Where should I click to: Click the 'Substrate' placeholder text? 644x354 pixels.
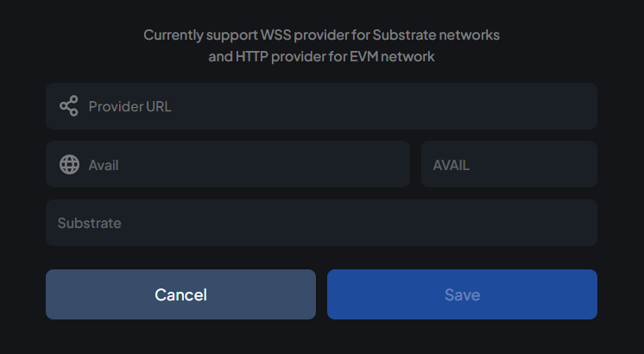tap(89, 223)
